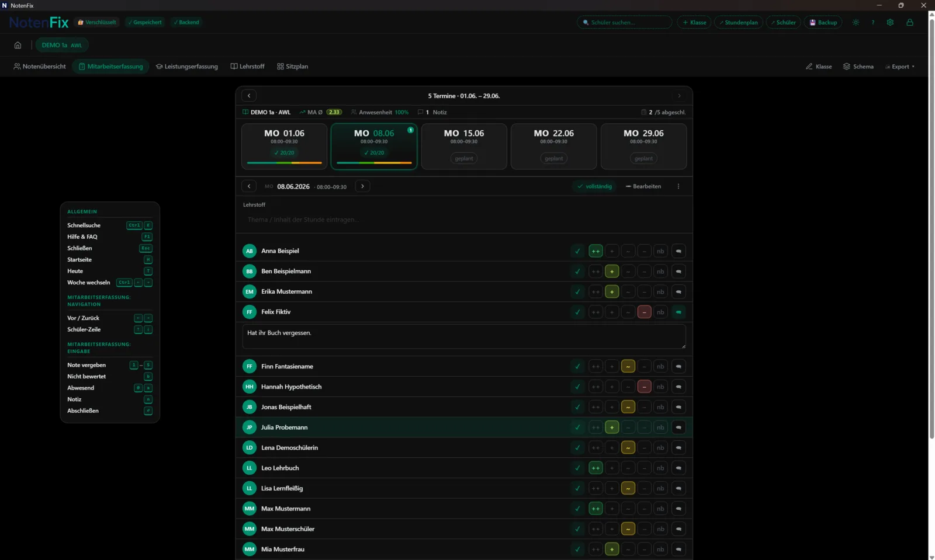The image size is (935, 560).
Task: Set Ben Beispielmann rating to ++
Action: 595,271
